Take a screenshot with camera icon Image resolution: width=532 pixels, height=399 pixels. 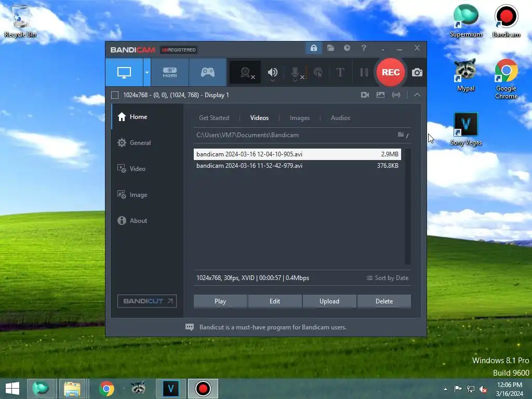coord(417,72)
